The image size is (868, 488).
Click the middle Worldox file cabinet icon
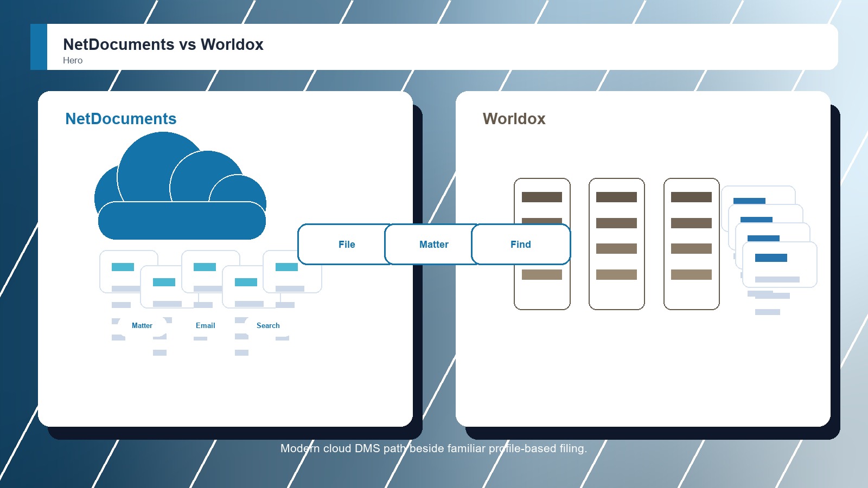pos(617,244)
